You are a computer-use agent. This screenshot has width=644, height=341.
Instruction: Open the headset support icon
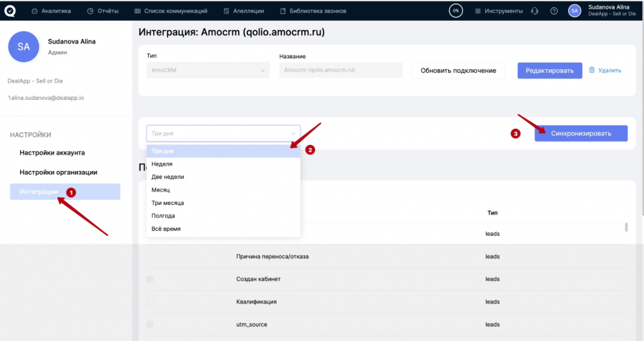[535, 11]
